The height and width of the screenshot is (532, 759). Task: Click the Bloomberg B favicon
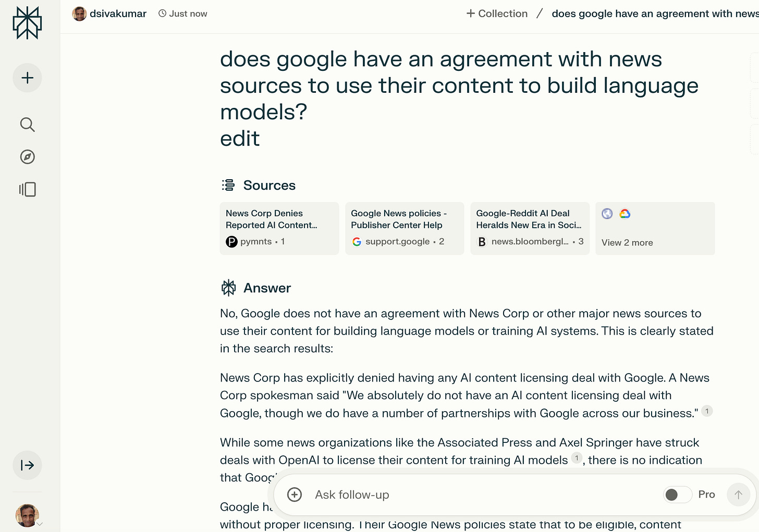(482, 242)
